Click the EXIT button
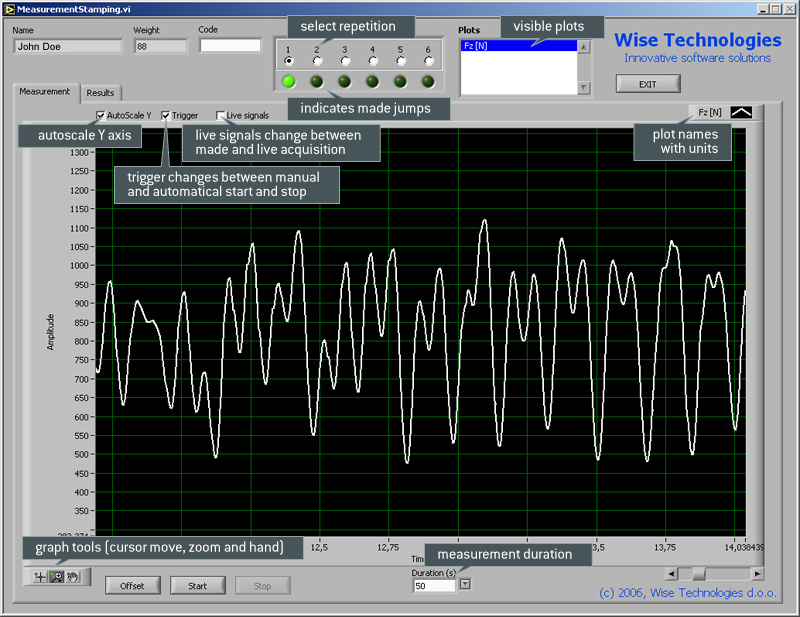 648,84
